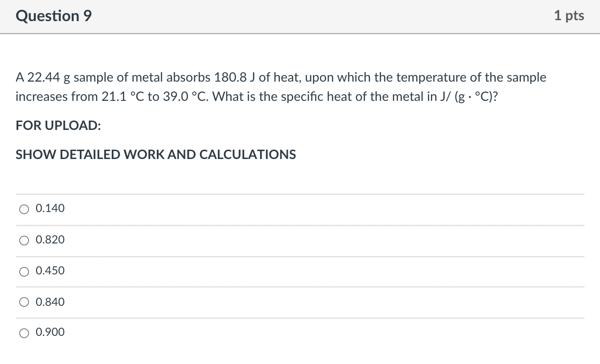Click the Question 9 header
Viewport: 600px width, 364px height.
(x=54, y=15)
